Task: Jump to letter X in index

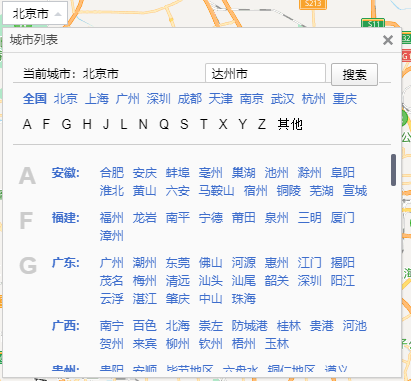Action: [x=223, y=124]
